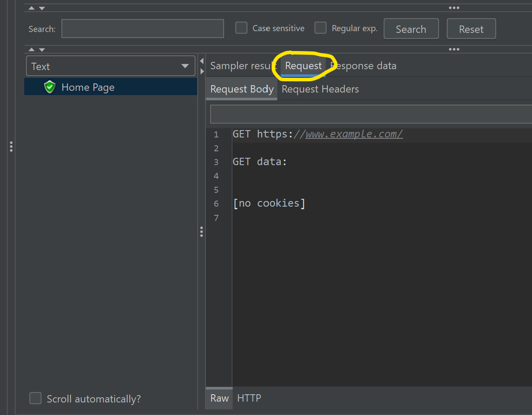Click the Reset button
Image resolution: width=532 pixels, height=415 pixels.
click(471, 29)
